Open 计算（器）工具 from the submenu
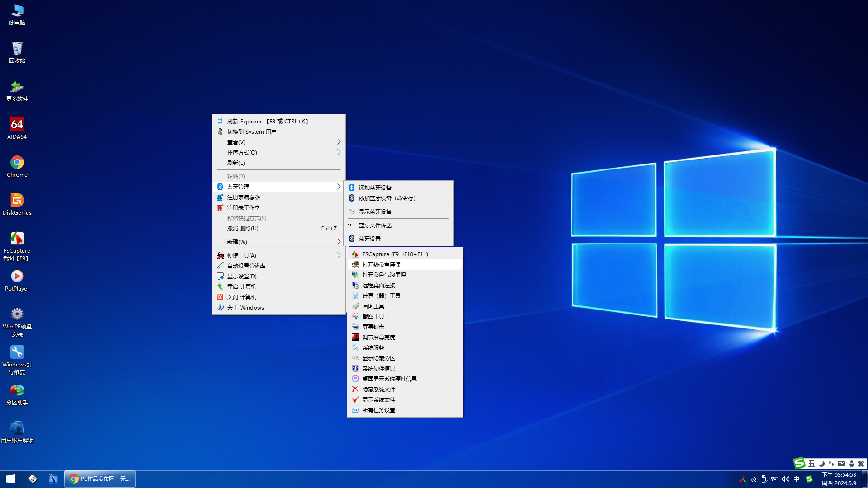 point(405,296)
